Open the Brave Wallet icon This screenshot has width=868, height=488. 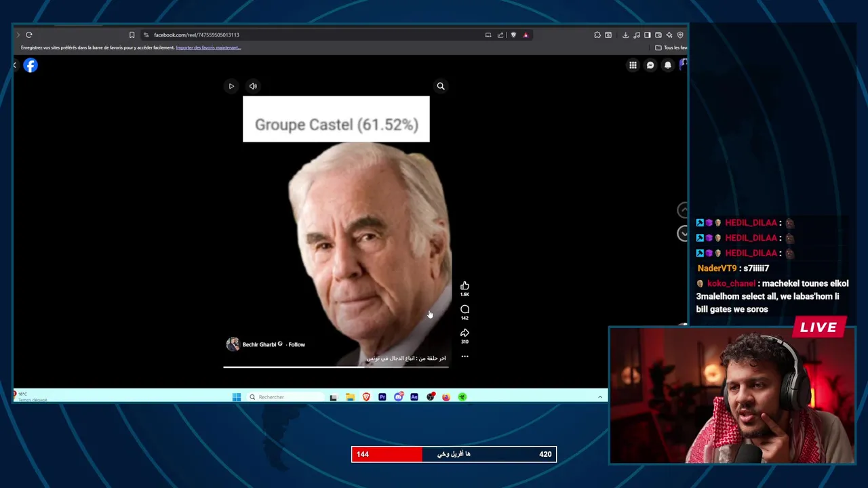click(x=658, y=35)
